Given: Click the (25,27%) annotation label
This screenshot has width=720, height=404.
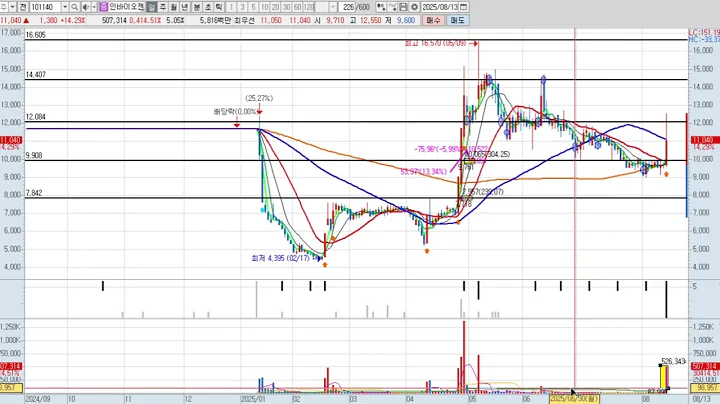Looking at the screenshot, I should tap(259, 98).
